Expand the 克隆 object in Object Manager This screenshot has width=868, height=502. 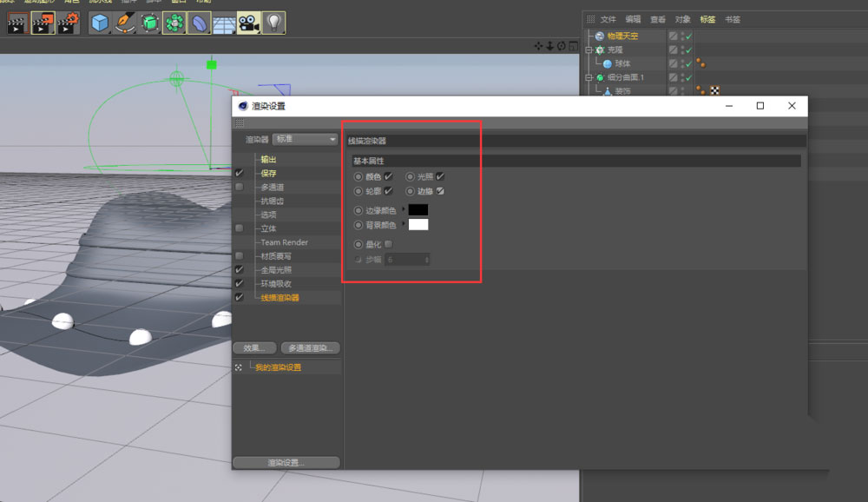coord(589,50)
